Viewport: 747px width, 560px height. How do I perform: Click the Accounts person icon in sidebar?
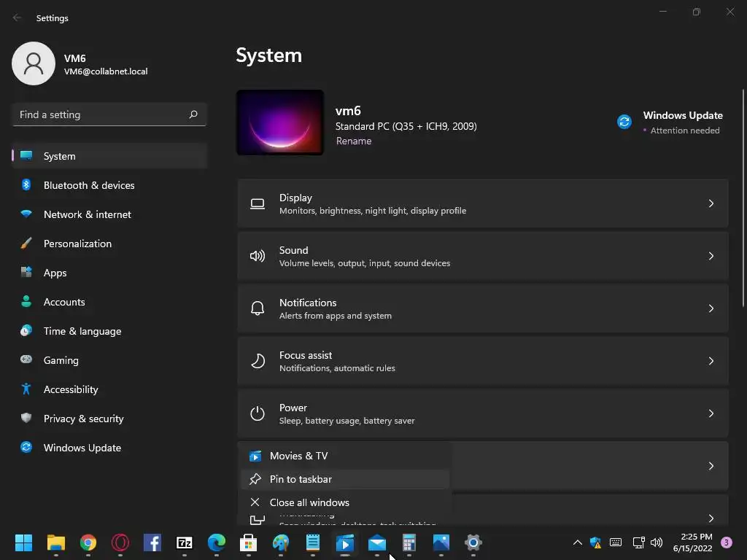(x=26, y=301)
